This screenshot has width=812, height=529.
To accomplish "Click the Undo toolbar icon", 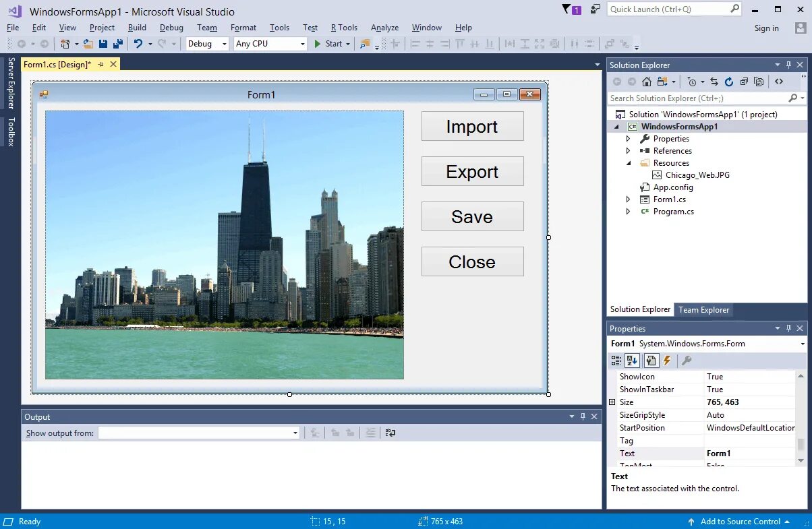I will [138, 44].
